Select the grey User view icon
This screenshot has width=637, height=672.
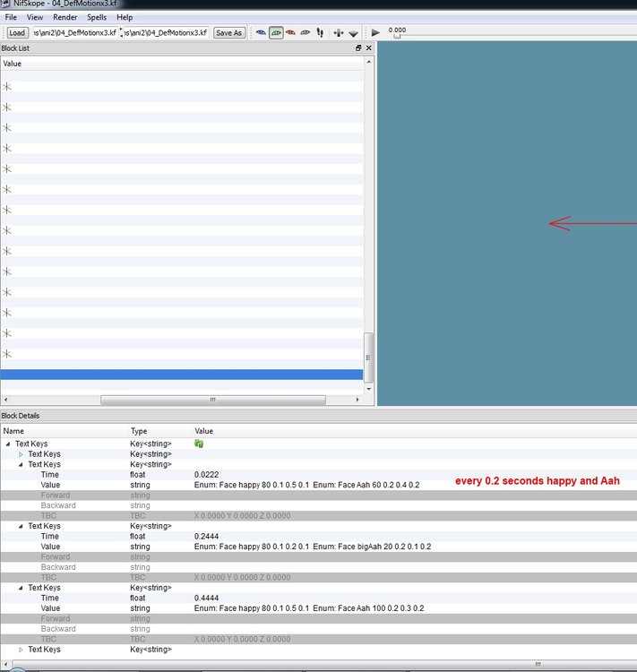click(x=306, y=32)
